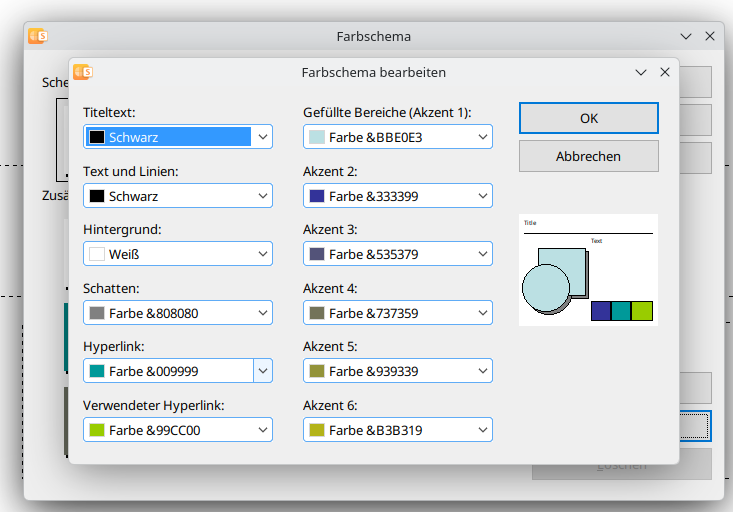Expand the Akzent 4 color dropdown

(x=483, y=313)
